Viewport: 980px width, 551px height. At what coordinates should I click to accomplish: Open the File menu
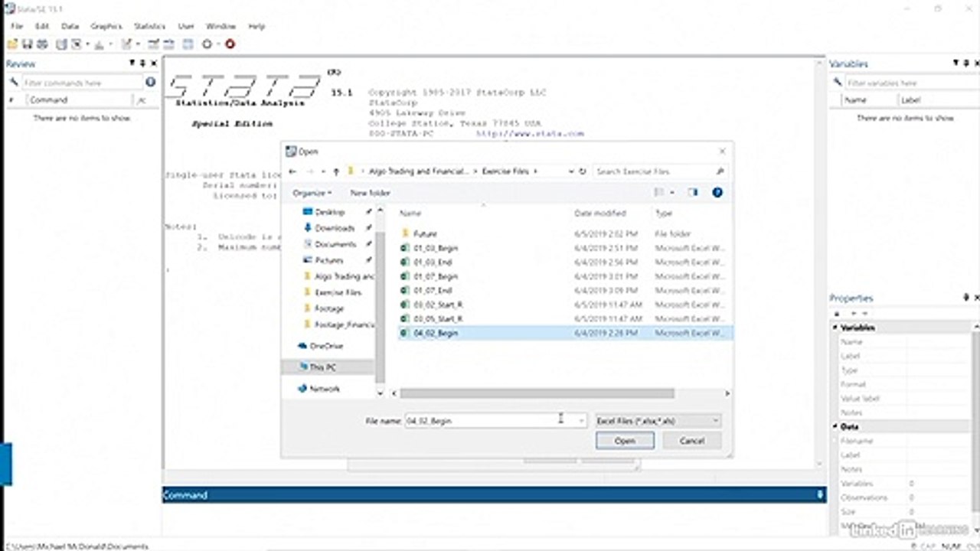(17, 26)
